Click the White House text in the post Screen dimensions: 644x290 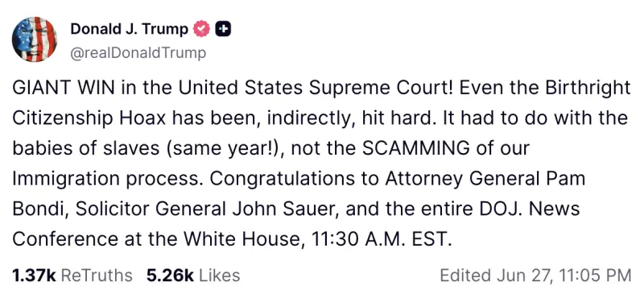pos(241,239)
